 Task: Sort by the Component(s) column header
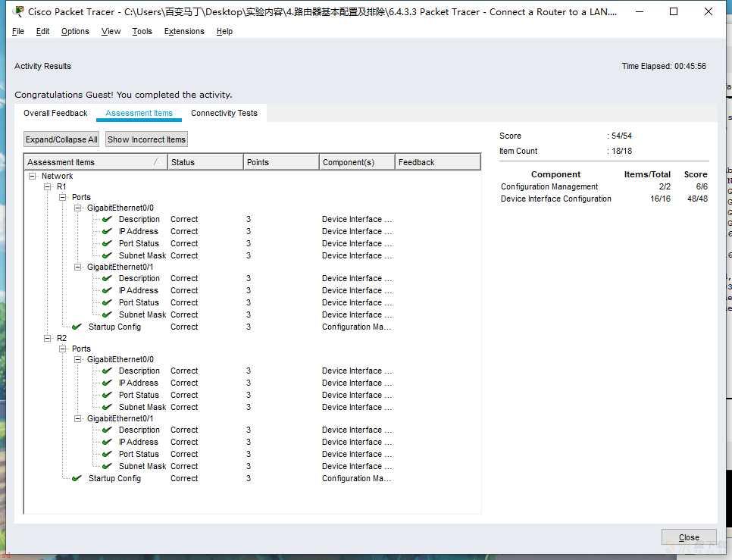coord(357,162)
